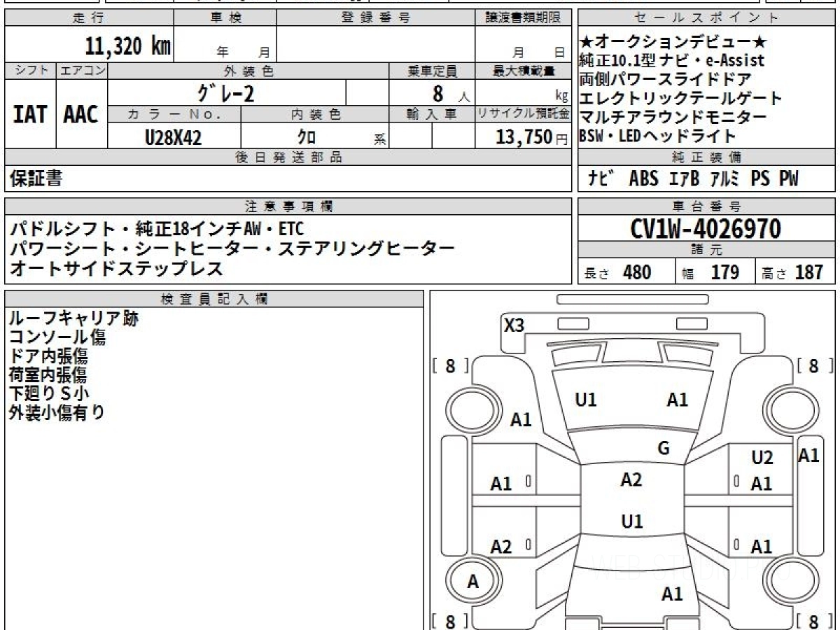840x630 pixels.
Task: Click the seating capacity 8 人
Action: click(451, 93)
